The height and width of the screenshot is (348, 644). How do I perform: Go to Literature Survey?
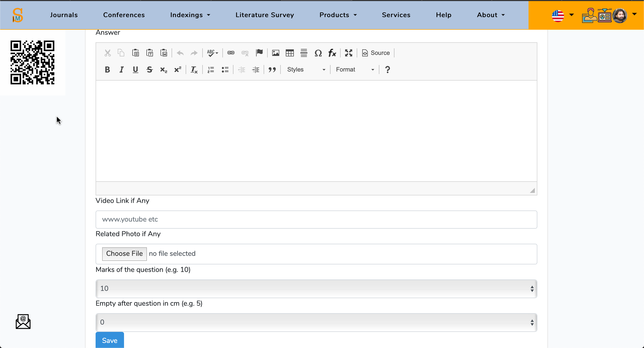click(265, 15)
